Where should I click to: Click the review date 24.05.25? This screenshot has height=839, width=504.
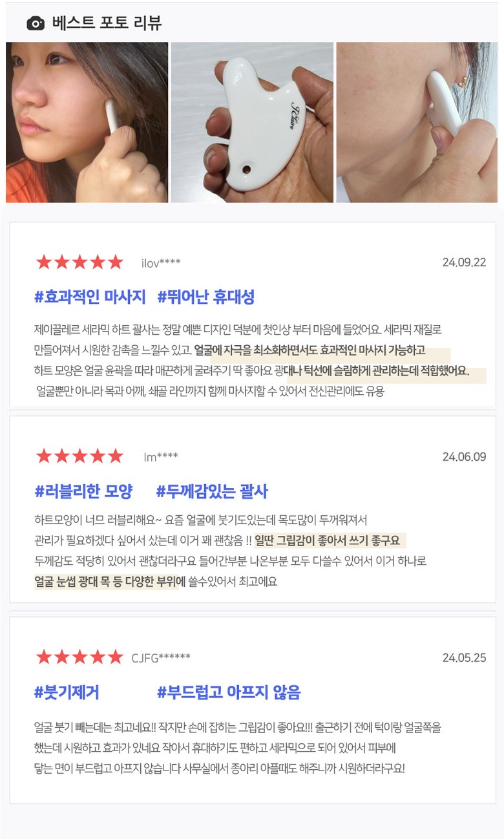(x=464, y=658)
